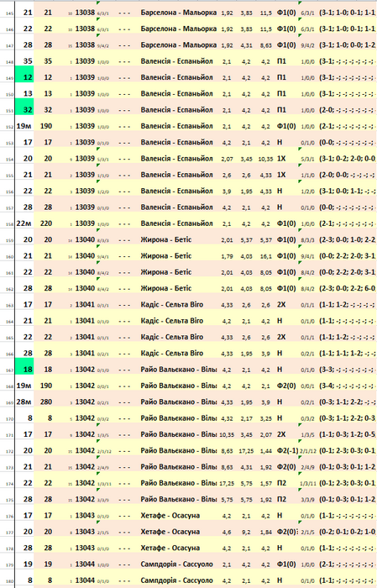Viewport: 377px width, 588px height.
Task: Select the odds cell 1,84
Action: tap(265, 532)
